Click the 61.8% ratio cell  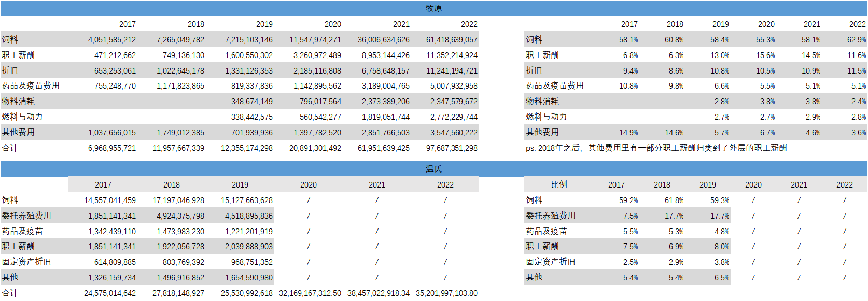click(x=674, y=200)
